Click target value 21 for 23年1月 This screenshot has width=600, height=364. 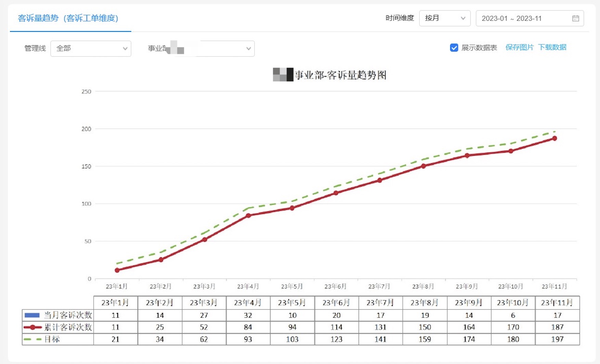coord(116,339)
